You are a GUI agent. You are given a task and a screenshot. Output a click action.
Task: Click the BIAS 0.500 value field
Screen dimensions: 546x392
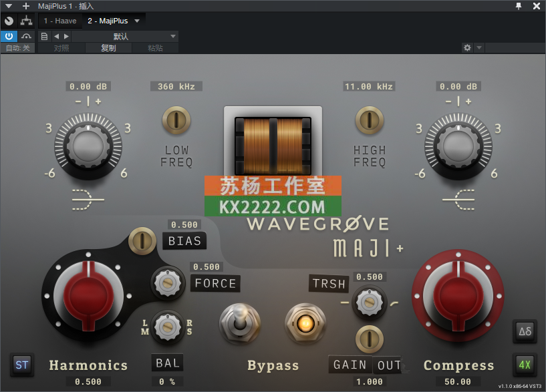184,224
